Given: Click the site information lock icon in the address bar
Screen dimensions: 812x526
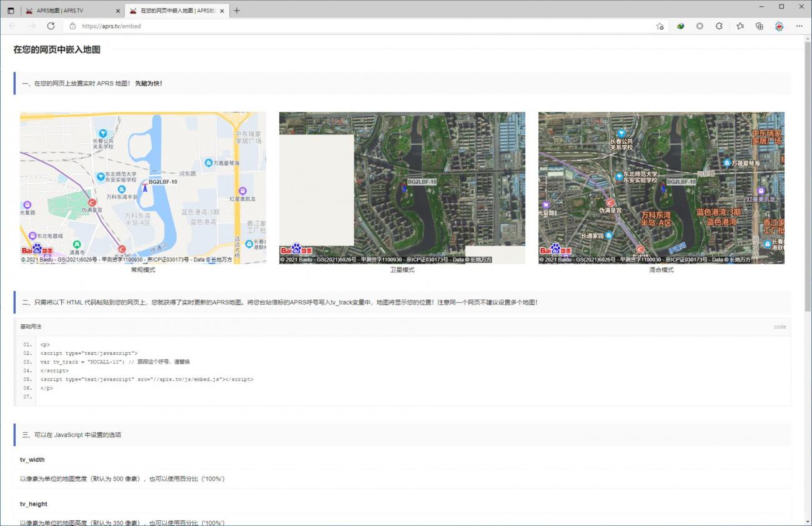Looking at the screenshot, I should coord(74,26).
